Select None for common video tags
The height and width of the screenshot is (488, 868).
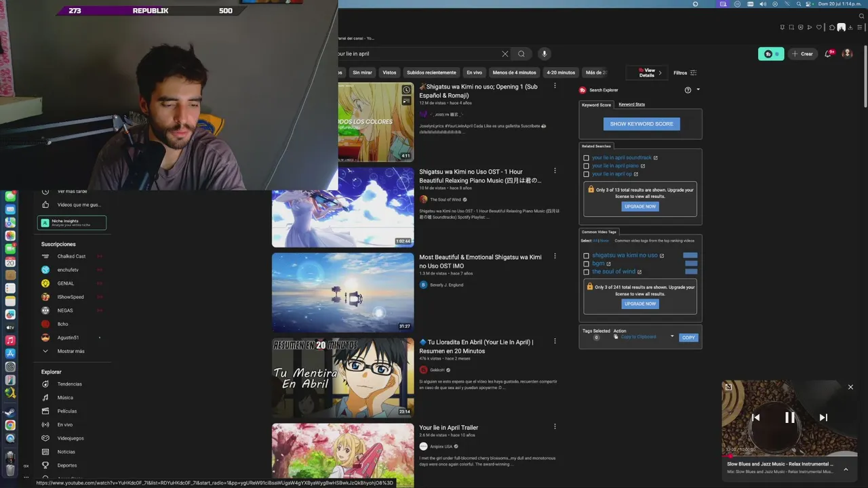[x=604, y=241]
